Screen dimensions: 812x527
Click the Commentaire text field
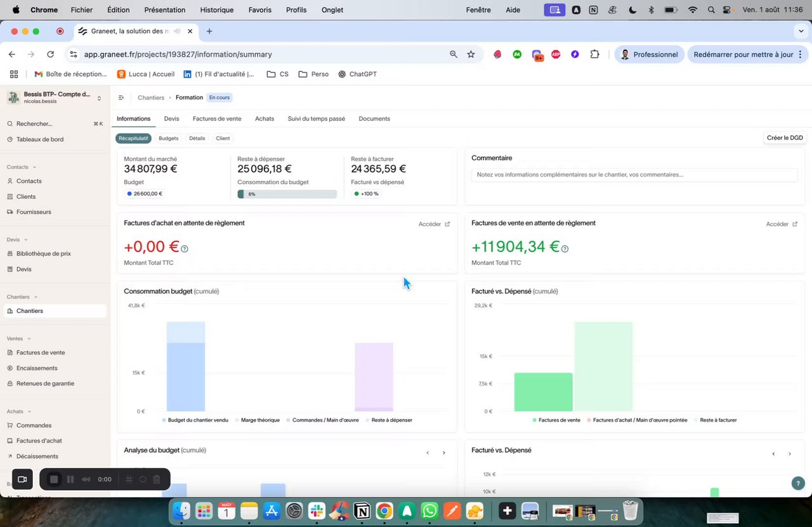634,175
